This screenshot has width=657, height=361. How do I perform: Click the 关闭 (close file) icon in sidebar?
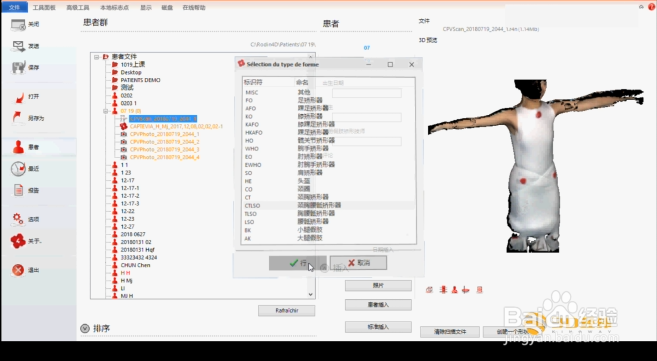pos(18,25)
